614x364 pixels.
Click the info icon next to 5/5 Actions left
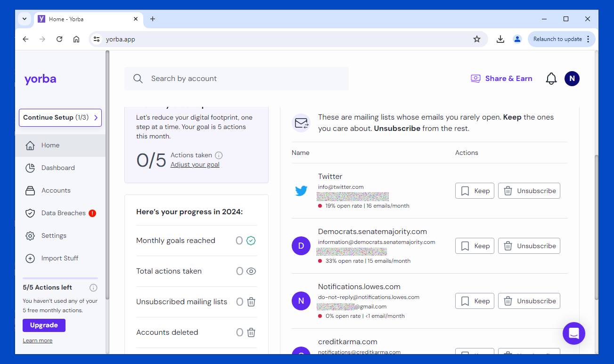tap(93, 288)
